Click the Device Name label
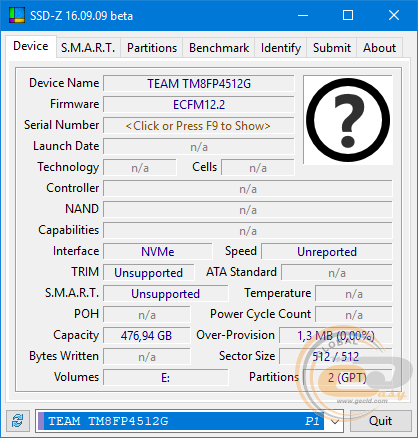 coord(64,83)
